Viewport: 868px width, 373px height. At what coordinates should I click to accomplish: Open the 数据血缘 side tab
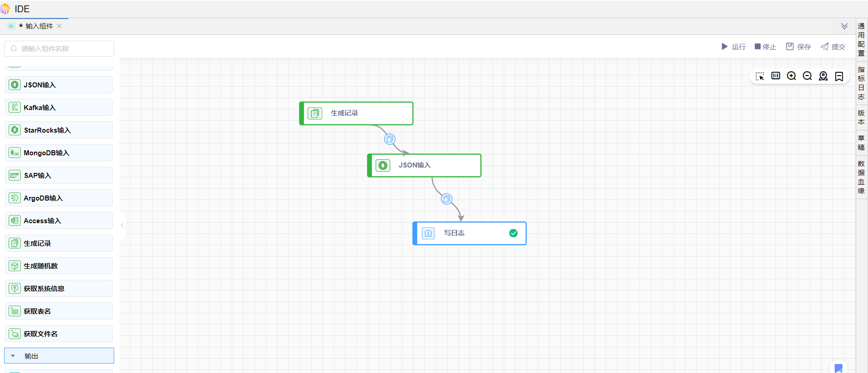(861, 177)
